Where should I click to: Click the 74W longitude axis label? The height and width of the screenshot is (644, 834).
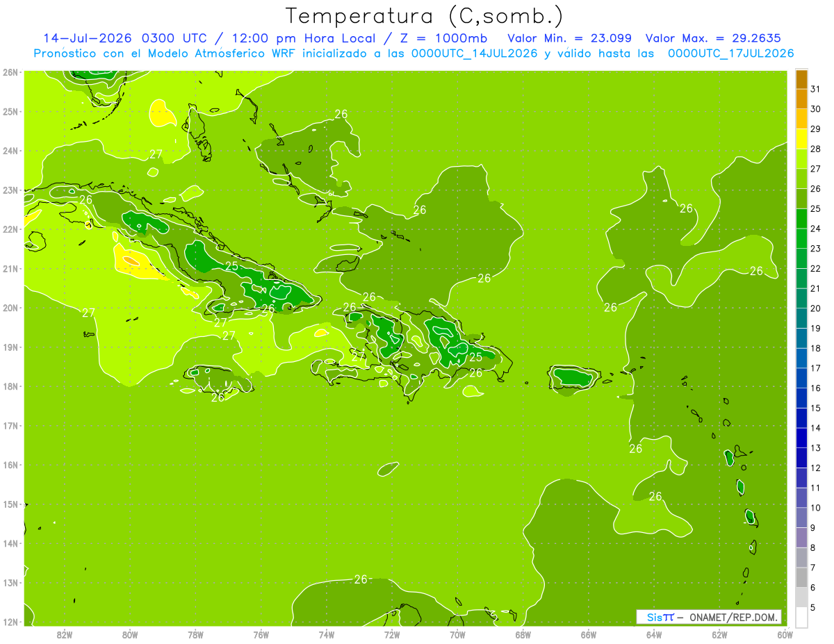[x=327, y=634]
